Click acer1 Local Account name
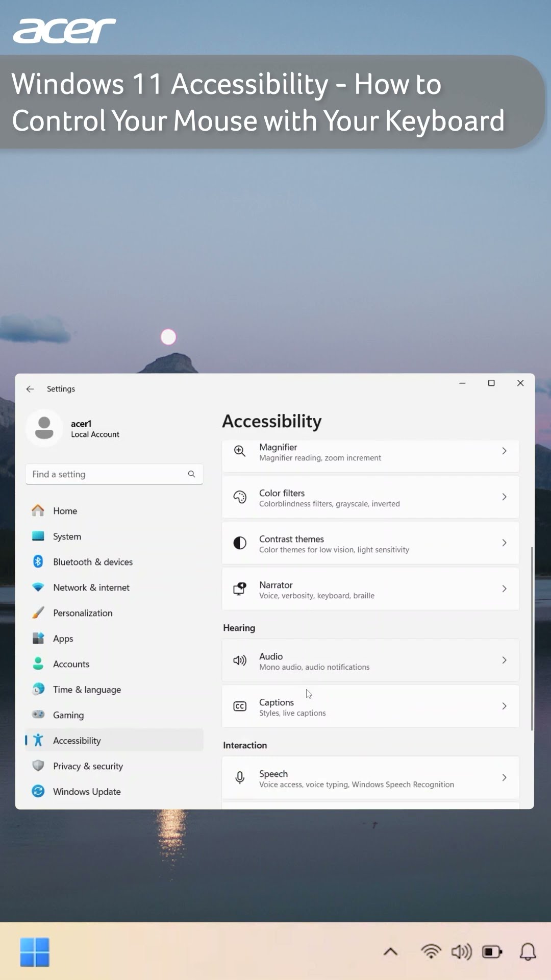This screenshot has height=980, width=551. click(95, 429)
